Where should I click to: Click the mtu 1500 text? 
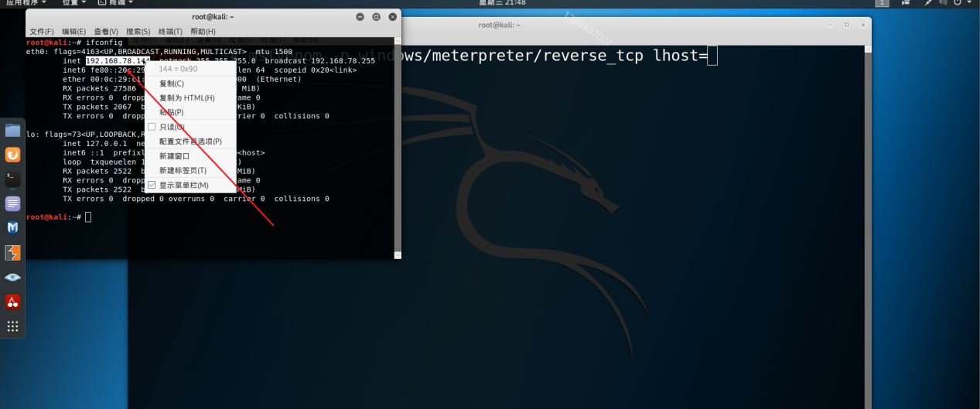pyautogui.click(x=273, y=51)
